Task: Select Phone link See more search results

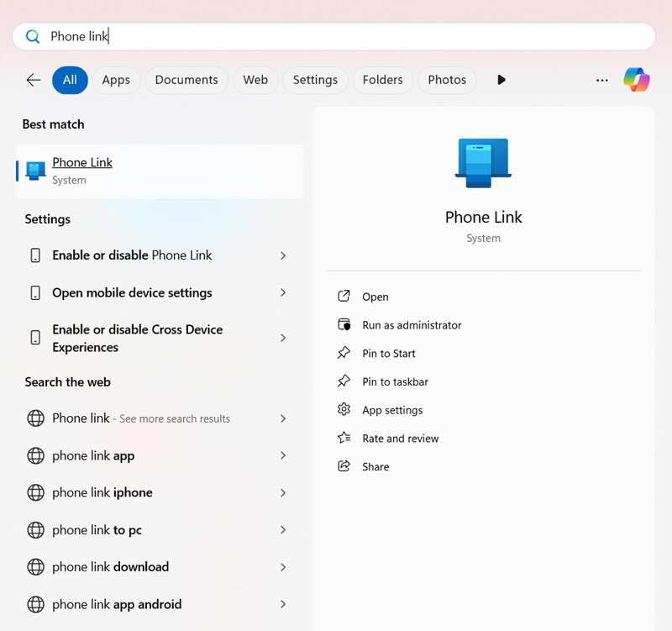Action: point(160,418)
